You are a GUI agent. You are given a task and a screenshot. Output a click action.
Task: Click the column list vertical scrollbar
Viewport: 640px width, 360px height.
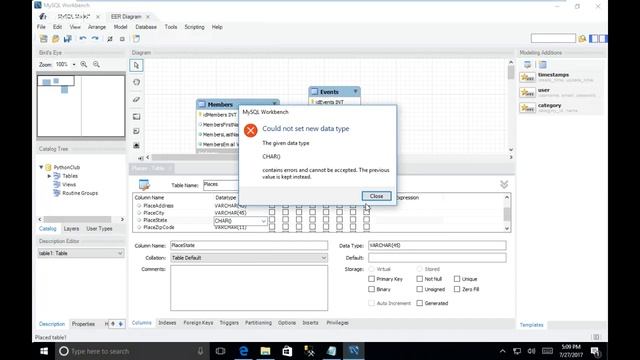507,213
